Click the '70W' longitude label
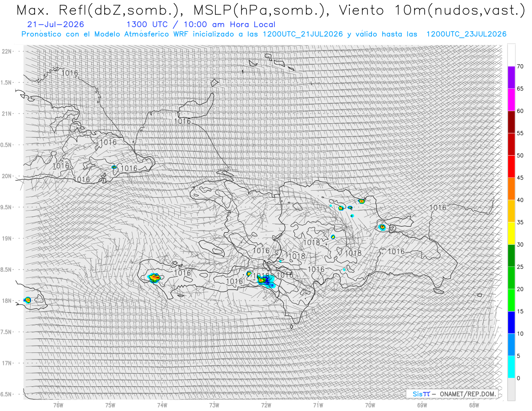 tap(370, 405)
